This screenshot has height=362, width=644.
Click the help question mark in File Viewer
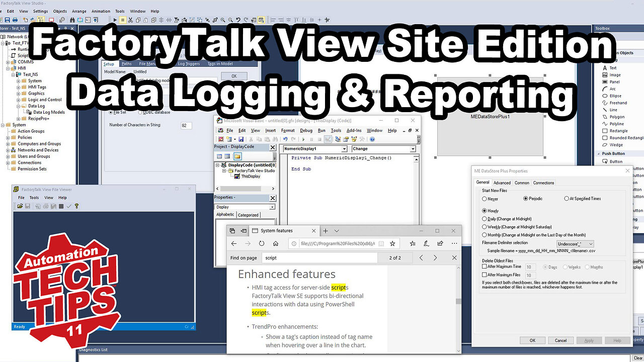tap(76, 206)
